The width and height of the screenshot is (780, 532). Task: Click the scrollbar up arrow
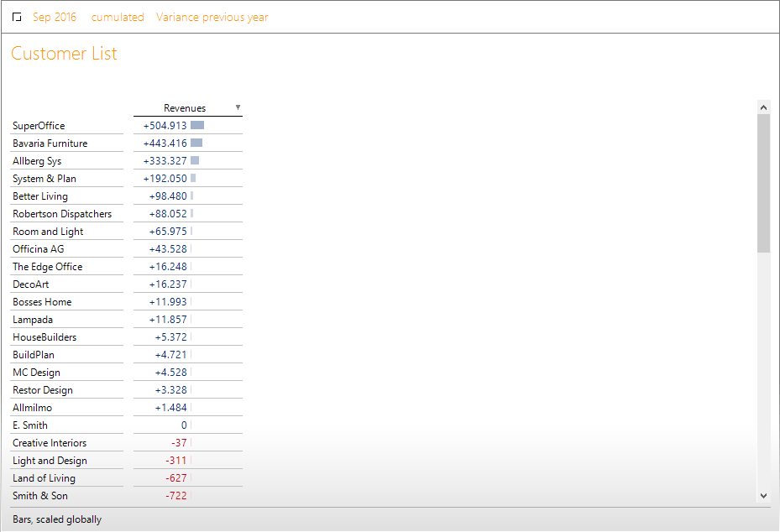(x=763, y=107)
